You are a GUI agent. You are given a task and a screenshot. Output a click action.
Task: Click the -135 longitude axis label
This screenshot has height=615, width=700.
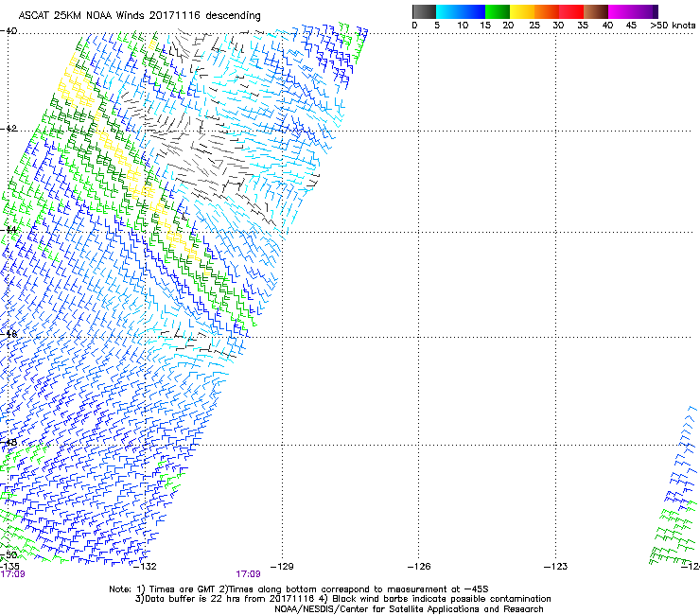(9, 567)
